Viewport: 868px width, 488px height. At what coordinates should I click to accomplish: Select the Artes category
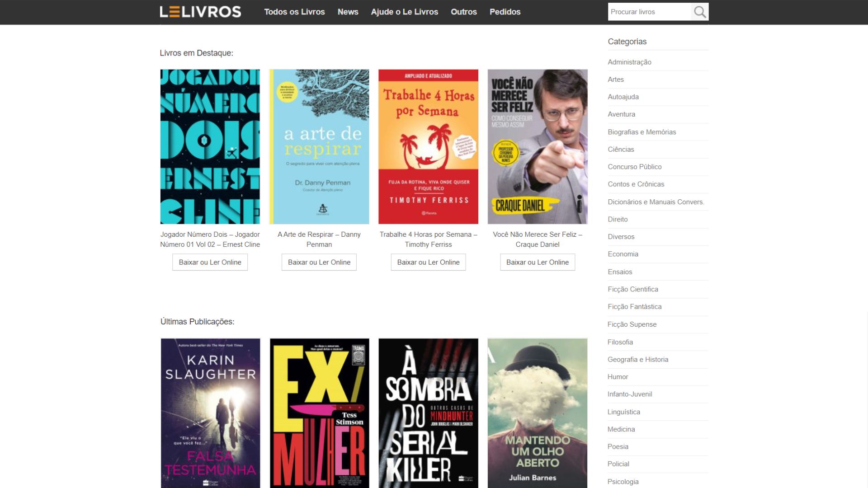(616, 80)
